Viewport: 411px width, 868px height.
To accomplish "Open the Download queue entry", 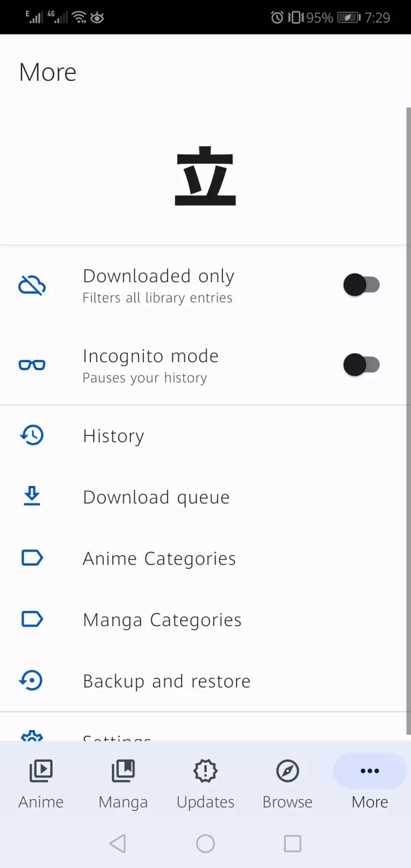I will click(156, 497).
